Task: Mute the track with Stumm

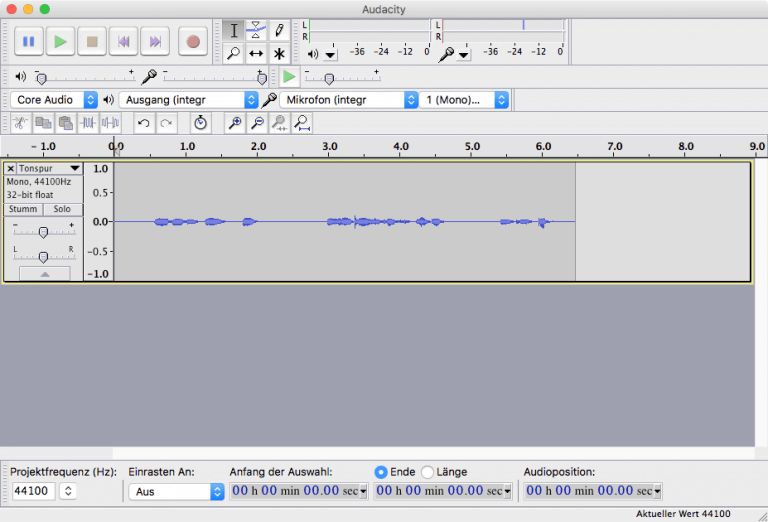Action: click(23, 209)
